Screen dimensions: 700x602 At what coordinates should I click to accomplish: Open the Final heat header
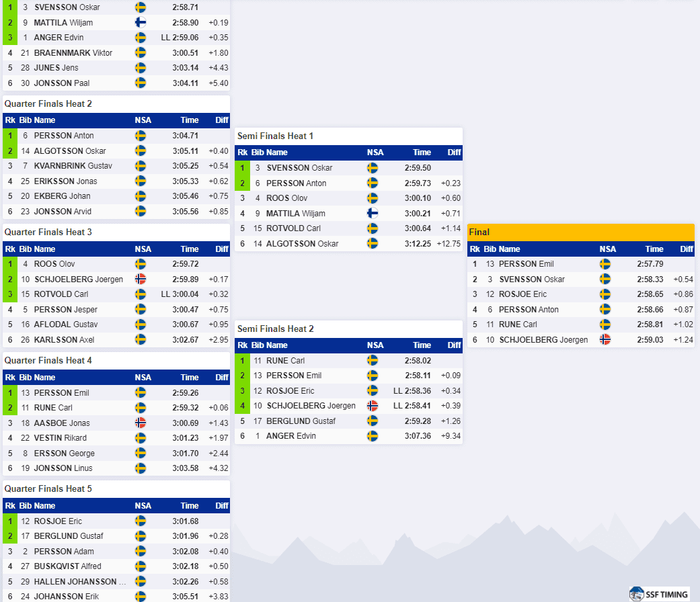click(581, 232)
